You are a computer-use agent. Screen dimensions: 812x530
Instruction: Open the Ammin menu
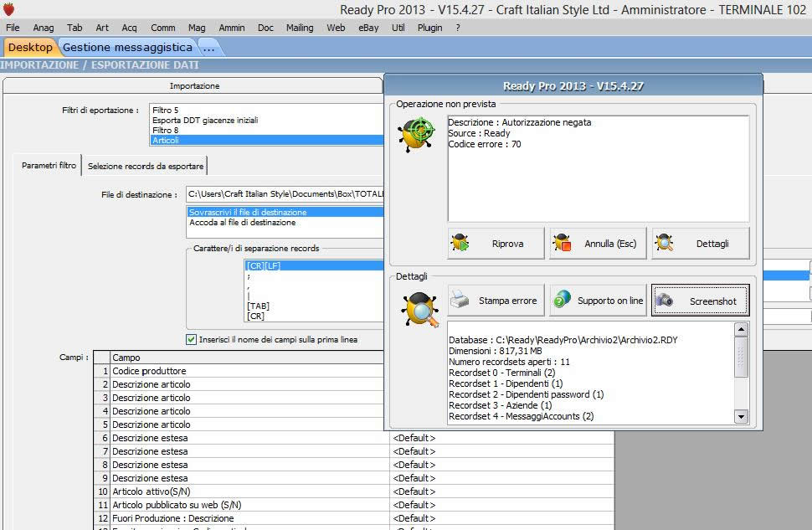pos(232,28)
